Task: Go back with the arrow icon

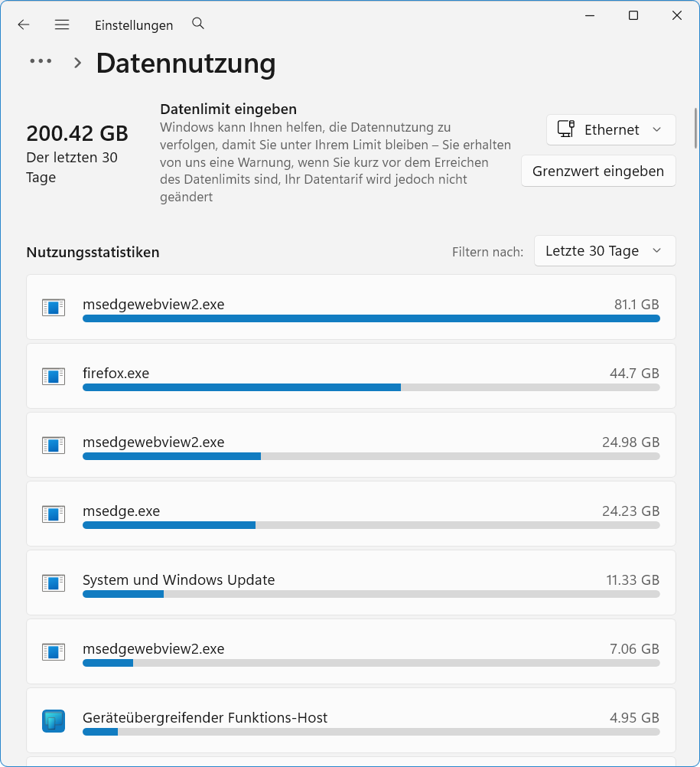Action: [x=24, y=24]
